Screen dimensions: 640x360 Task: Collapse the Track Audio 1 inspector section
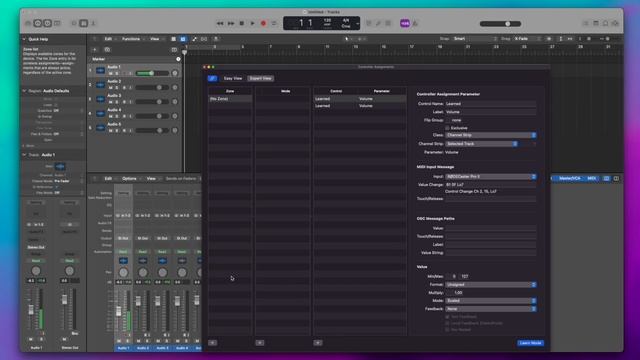point(24,155)
